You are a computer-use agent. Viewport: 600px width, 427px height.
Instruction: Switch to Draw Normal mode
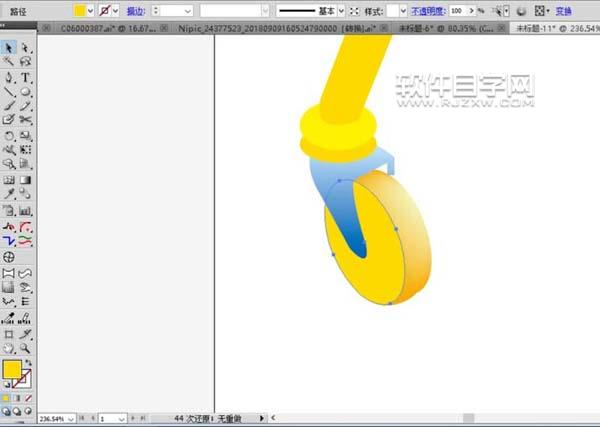6,411
